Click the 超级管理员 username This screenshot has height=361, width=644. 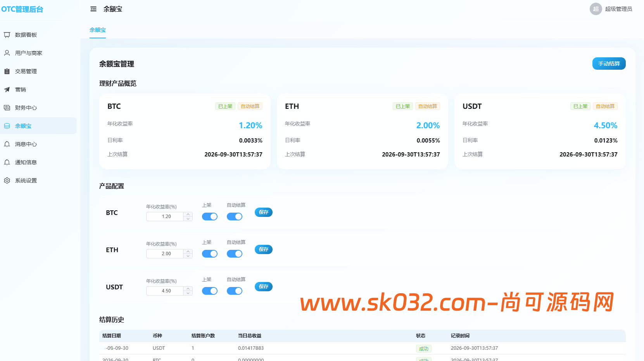[618, 9]
